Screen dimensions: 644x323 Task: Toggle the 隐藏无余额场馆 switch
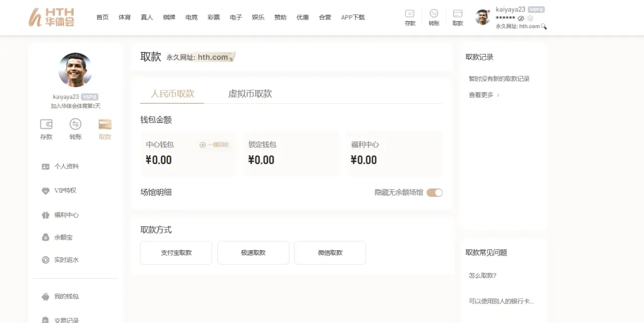(435, 192)
